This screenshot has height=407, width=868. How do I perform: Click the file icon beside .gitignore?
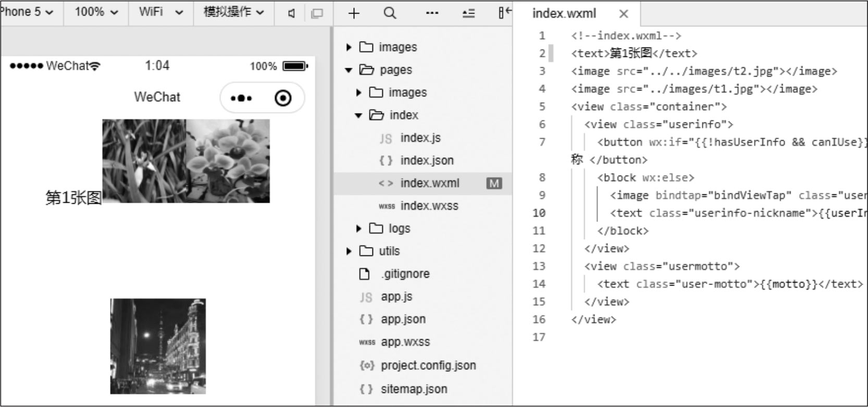point(365,274)
